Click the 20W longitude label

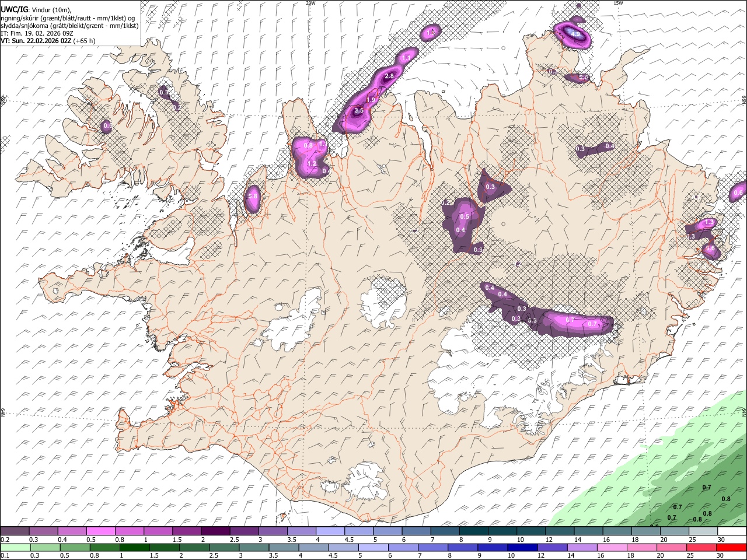point(310,3)
